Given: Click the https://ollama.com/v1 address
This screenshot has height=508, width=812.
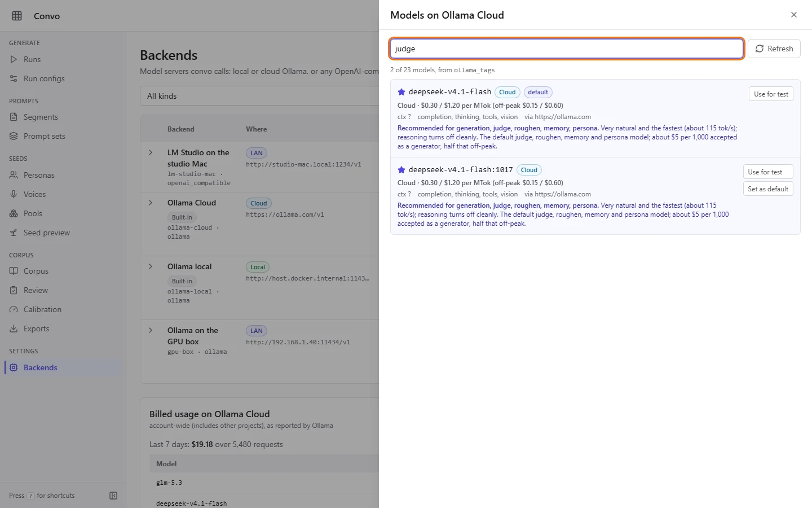Looking at the screenshot, I should click(x=285, y=214).
